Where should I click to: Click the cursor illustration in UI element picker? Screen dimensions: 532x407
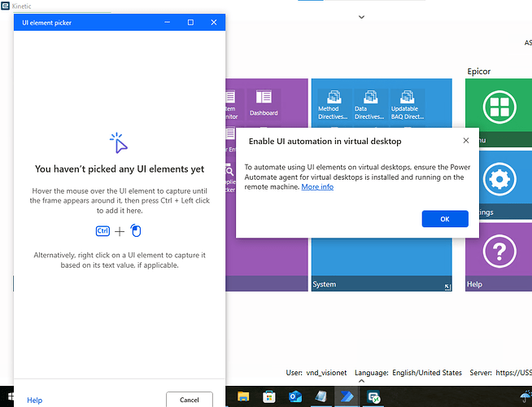pos(119,143)
